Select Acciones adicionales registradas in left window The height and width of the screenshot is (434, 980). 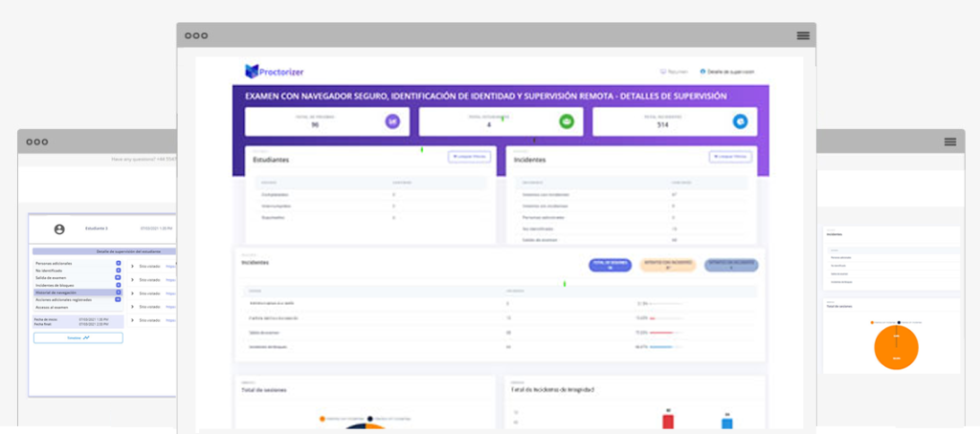78,300
